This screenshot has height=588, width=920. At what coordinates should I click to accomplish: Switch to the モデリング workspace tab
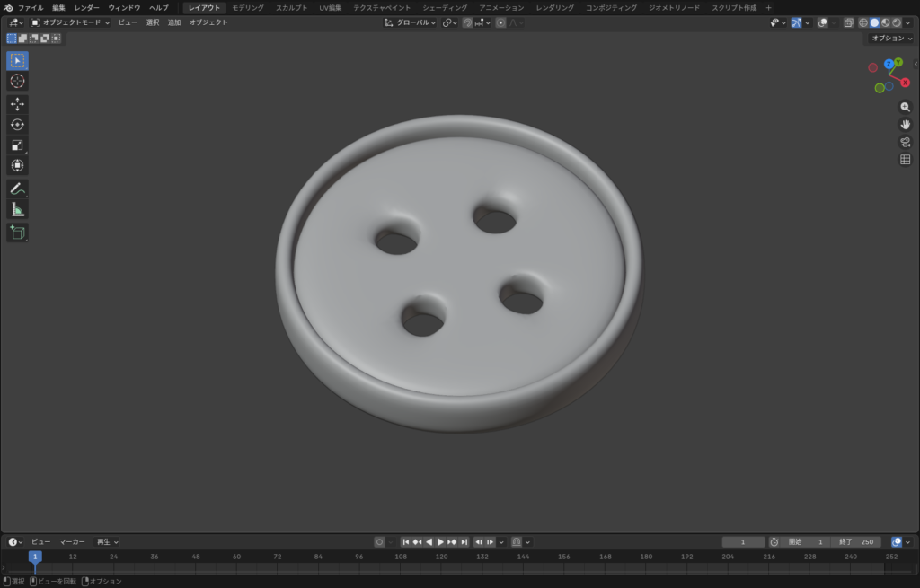pos(248,7)
